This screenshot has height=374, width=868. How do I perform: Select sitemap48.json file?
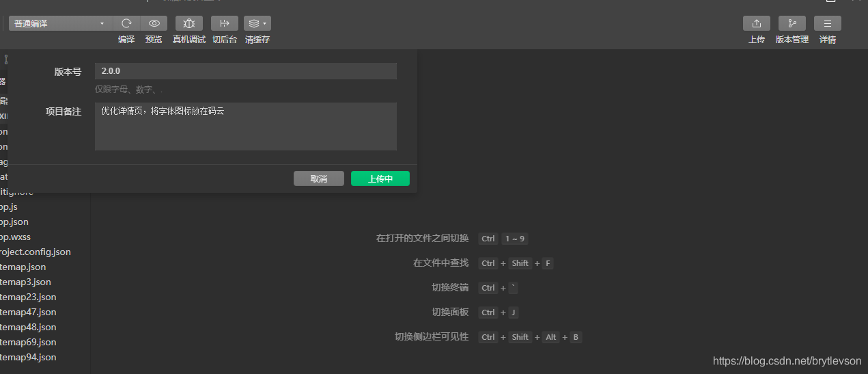(x=29, y=327)
